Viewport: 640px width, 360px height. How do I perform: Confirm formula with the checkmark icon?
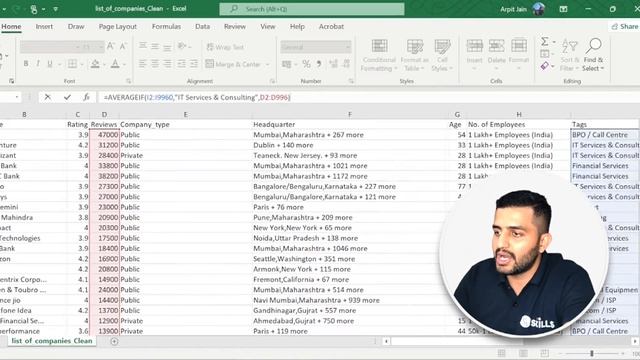click(67, 97)
